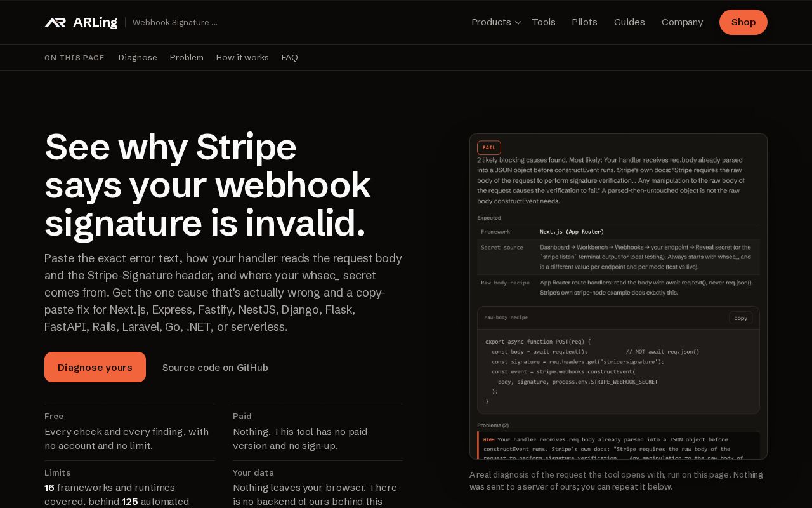Jump to the Problem section
The image size is (812, 508).
click(x=187, y=57)
